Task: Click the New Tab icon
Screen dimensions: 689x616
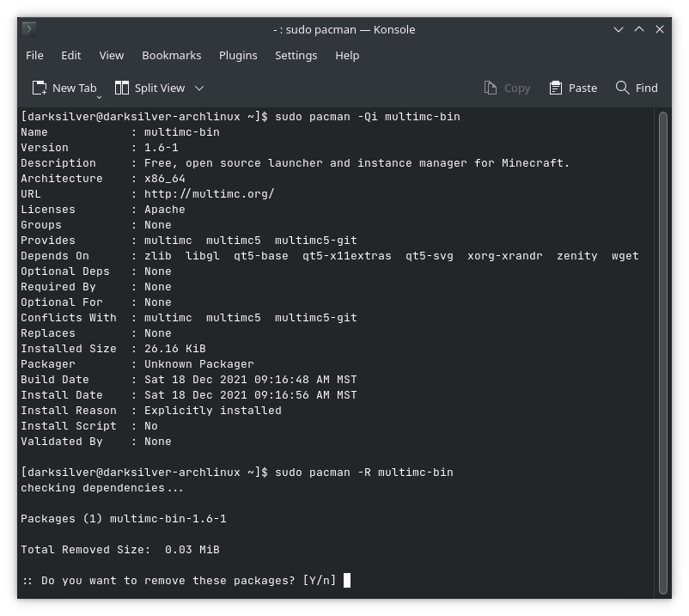Action: (x=38, y=87)
